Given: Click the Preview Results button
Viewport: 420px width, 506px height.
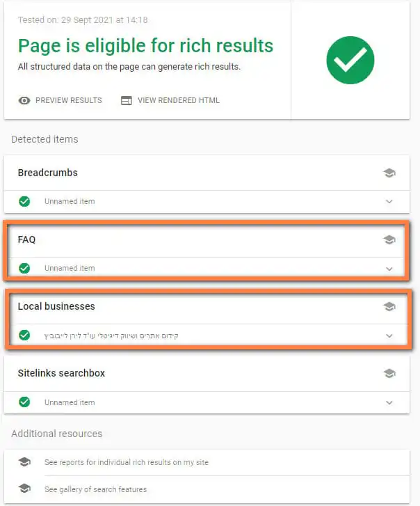Looking at the screenshot, I should pos(68,100).
